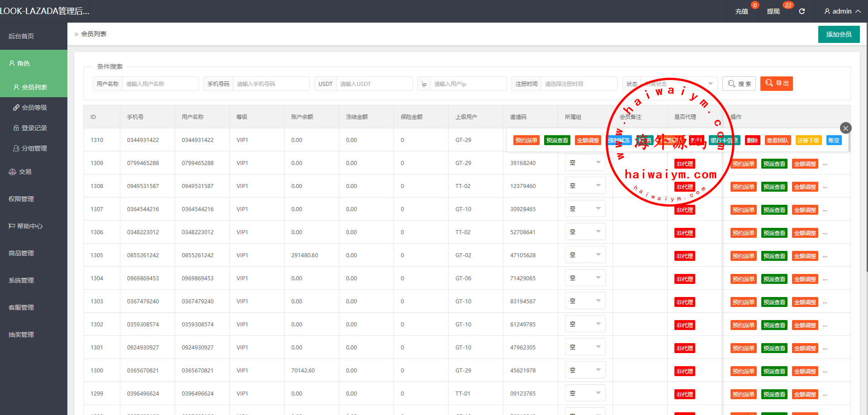The image size is (868, 415).
Task: Click 充值 recharge notification in header
Action: pos(741,11)
